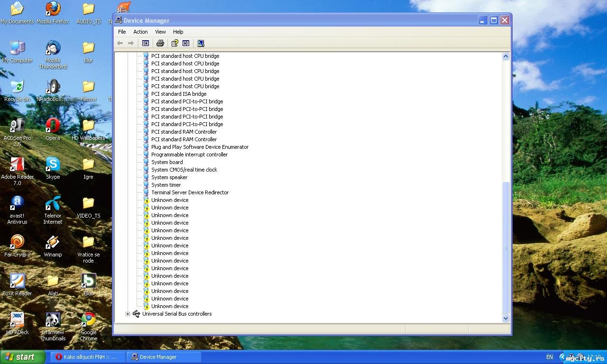The image size is (607, 364).
Task: Select System CMOS/real time clock
Action: (184, 170)
